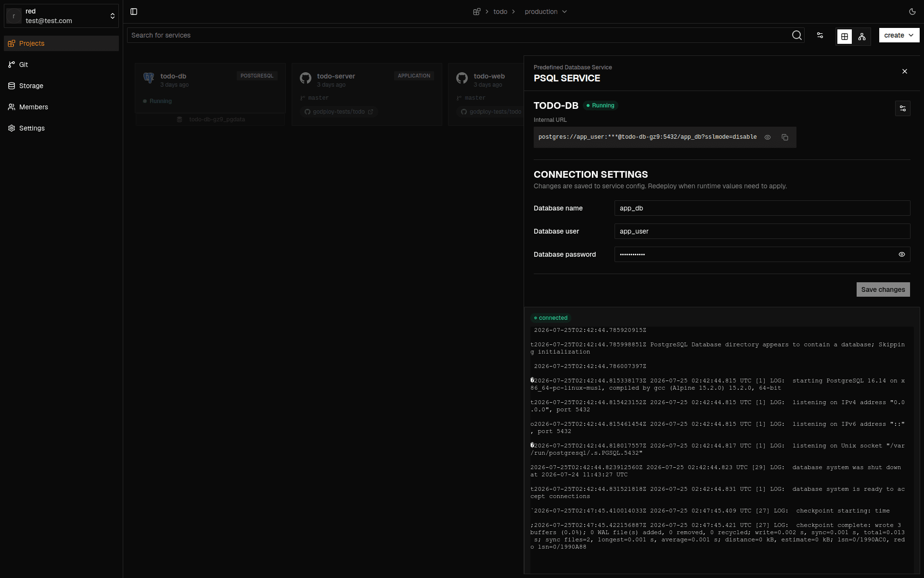Viewport: 924px width, 578px height.
Task: Switch to graph topology view
Action: tap(862, 37)
